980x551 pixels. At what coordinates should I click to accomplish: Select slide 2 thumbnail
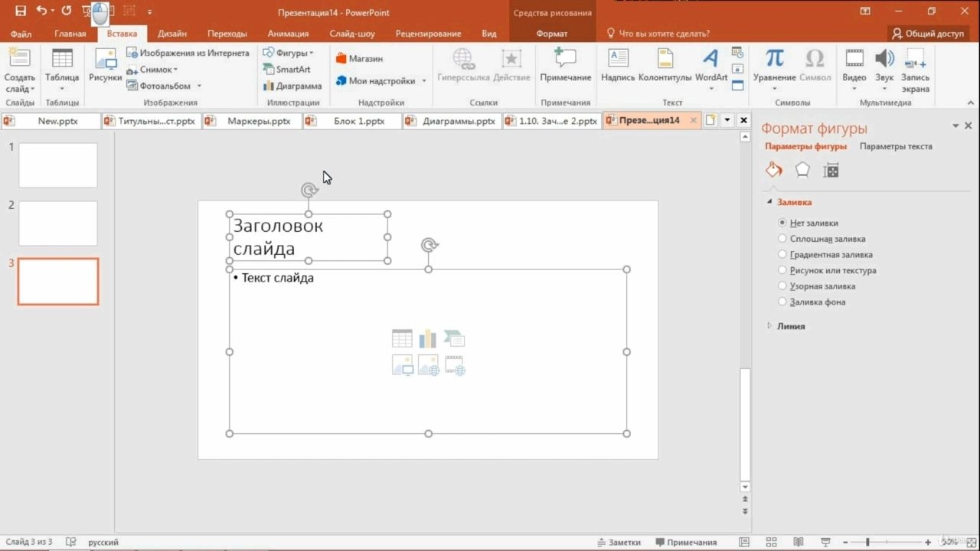click(x=58, y=223)
